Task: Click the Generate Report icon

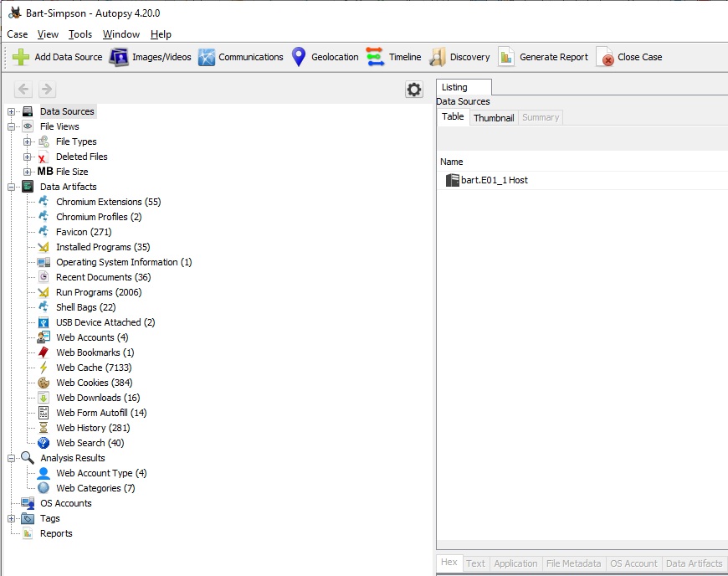Action: tap(506, 57)
